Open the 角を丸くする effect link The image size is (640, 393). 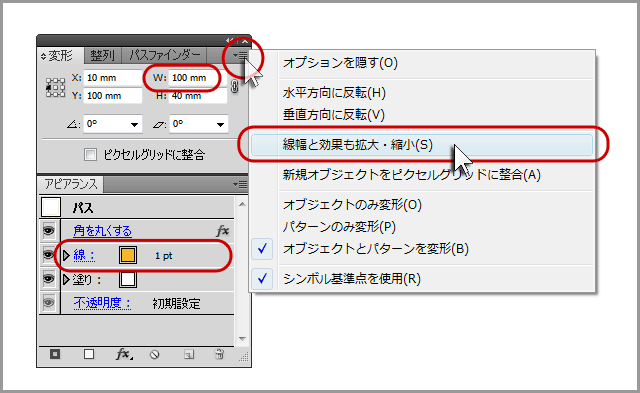coord(102,231)
